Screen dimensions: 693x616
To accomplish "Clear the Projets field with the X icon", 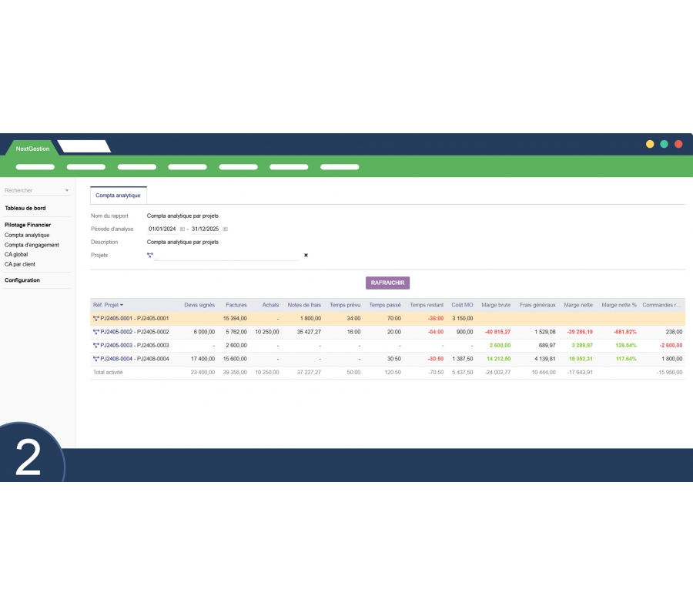I will click(x=306, y=255).
